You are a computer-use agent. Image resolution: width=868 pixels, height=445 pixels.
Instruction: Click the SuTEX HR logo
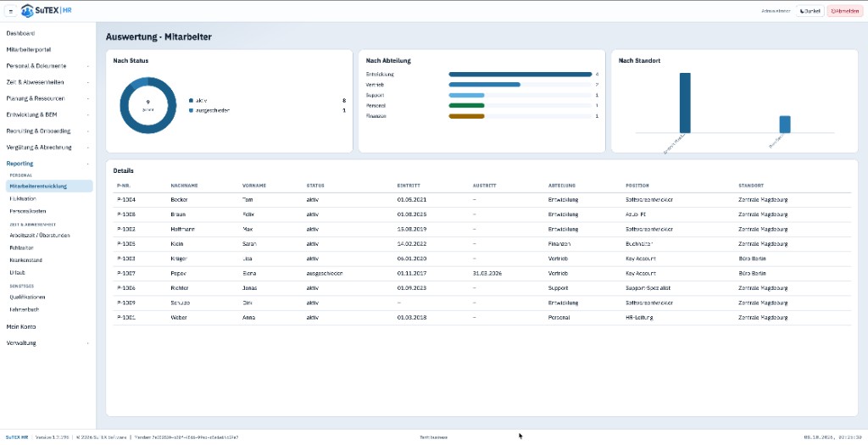point(47,10)
